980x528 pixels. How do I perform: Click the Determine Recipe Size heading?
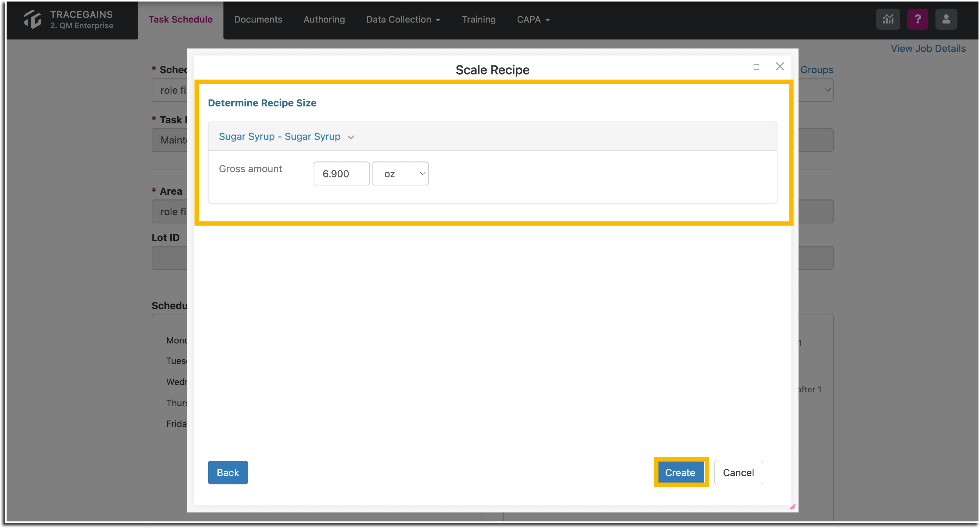pos(262,103)
